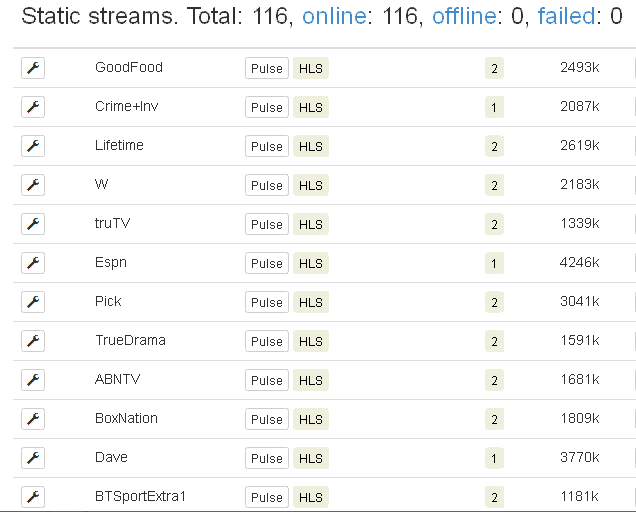Open settings wrench for Pick stream
The width and height of the screenshot is (636, 512).
[33, 301]
